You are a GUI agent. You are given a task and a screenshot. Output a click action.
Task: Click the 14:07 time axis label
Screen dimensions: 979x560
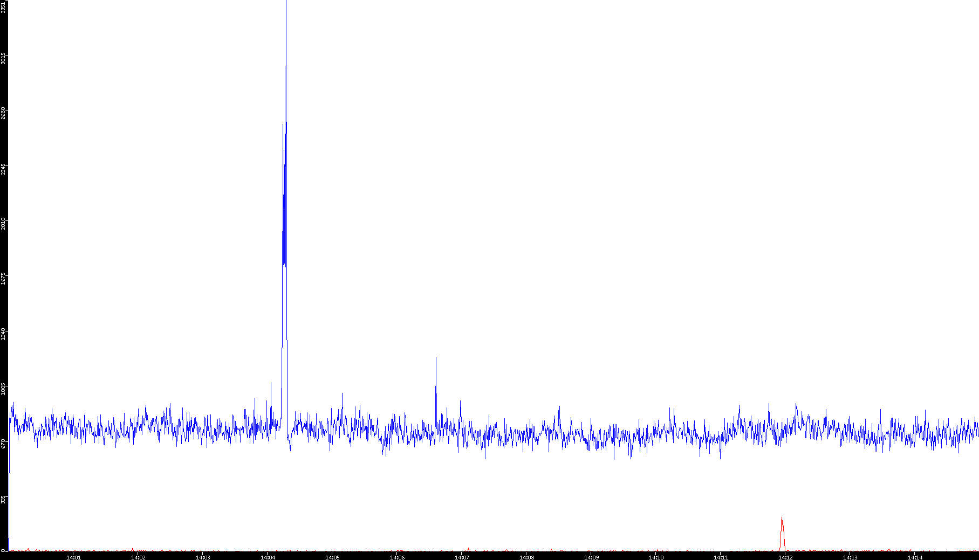462,557
